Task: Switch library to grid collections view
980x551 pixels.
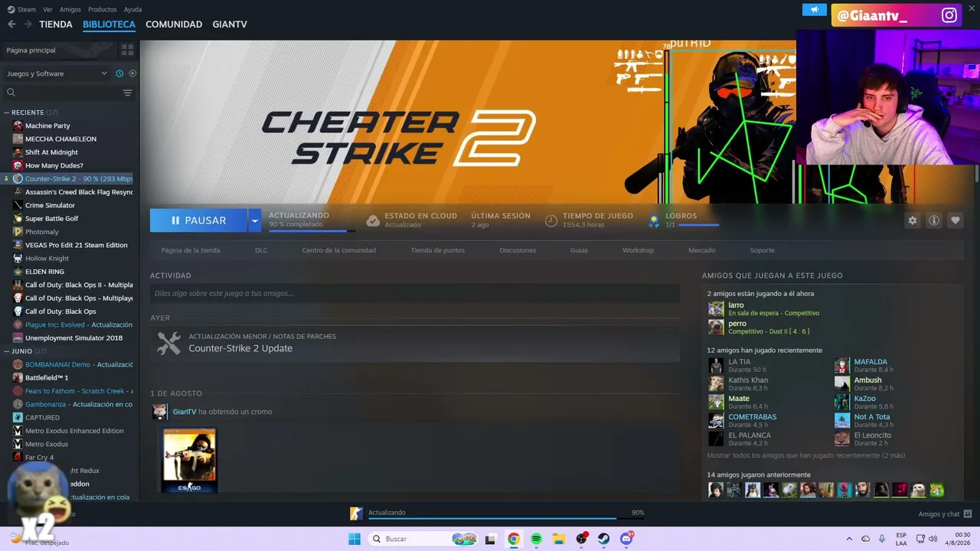Action: 127,50
